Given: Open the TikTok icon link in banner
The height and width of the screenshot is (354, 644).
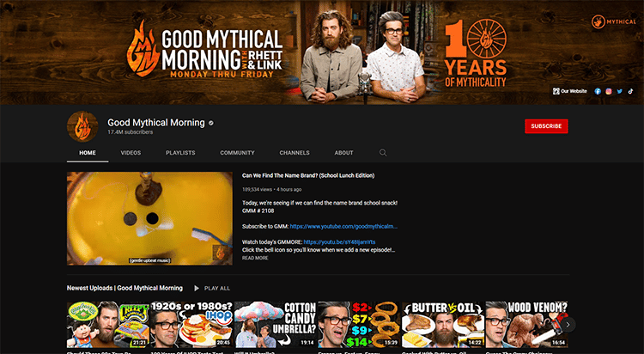Looking at the screenshot, I should [630, 90].
